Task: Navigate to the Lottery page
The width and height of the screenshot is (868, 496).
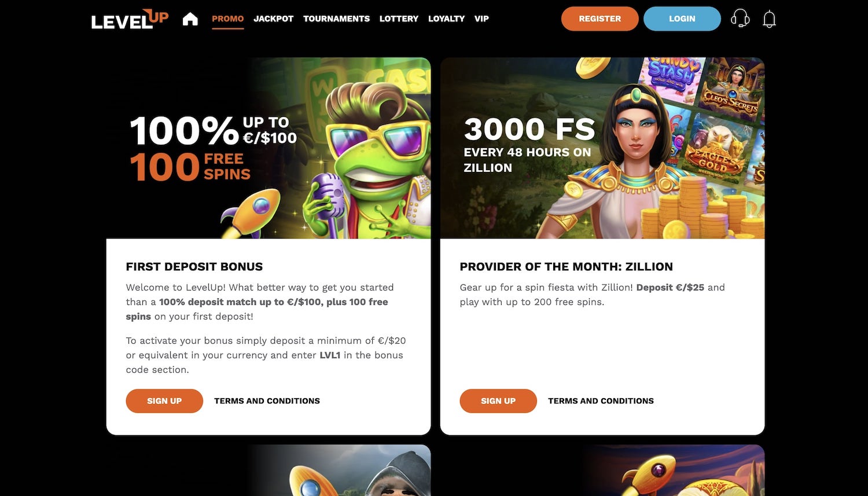Action: pos(399,19)
